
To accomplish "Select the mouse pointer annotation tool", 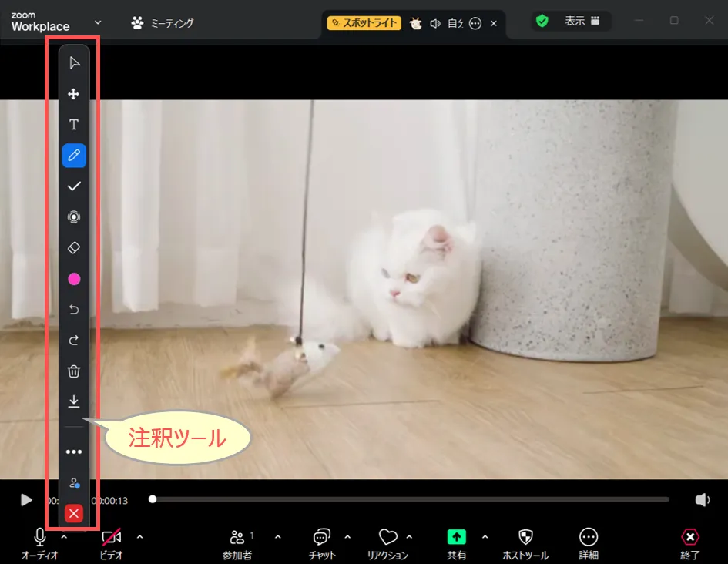I will 74,62.
